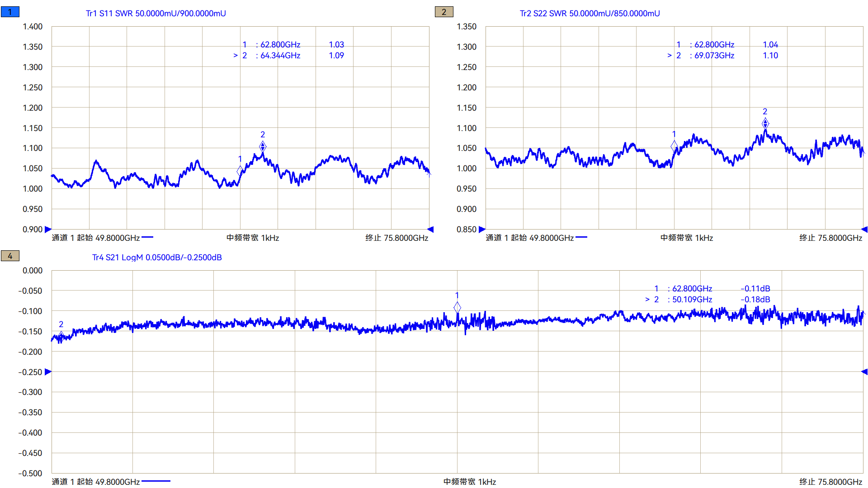Viewport: 868px width, 488px height.
Task: Click marker 1 diamond on S22 trace
Action: 674,145
